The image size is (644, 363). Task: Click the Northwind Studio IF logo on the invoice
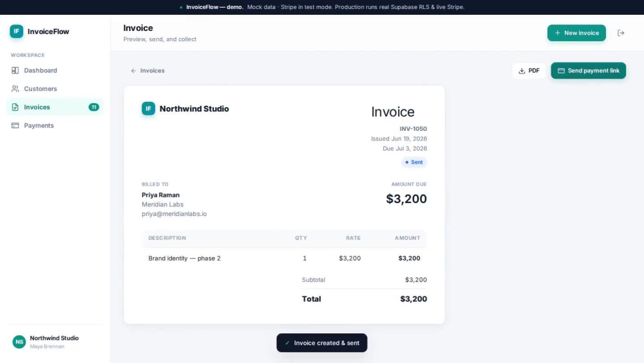coord(148,108)
